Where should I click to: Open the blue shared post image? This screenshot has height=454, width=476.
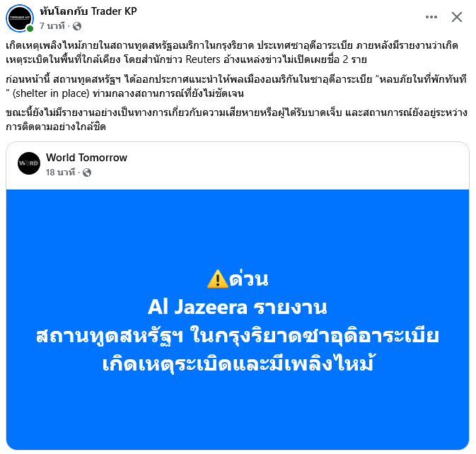(238, 320)
